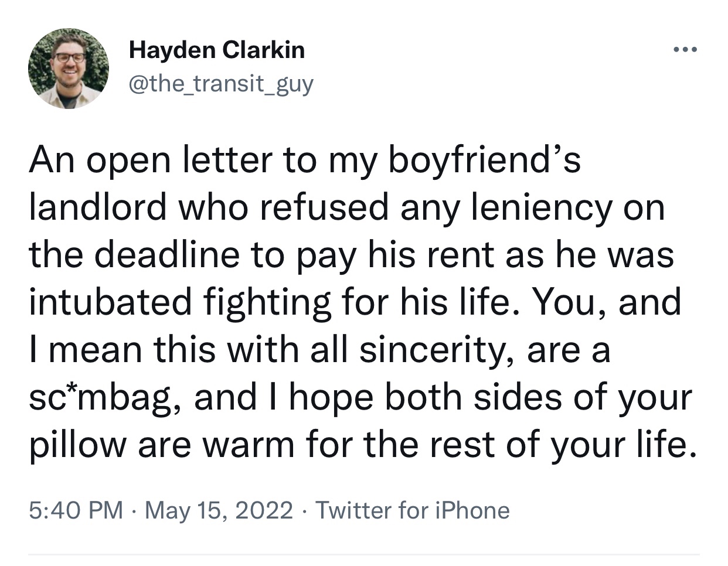Click the word "sincerity" in the tweet

pyautogui.click(x=434, y=350)
